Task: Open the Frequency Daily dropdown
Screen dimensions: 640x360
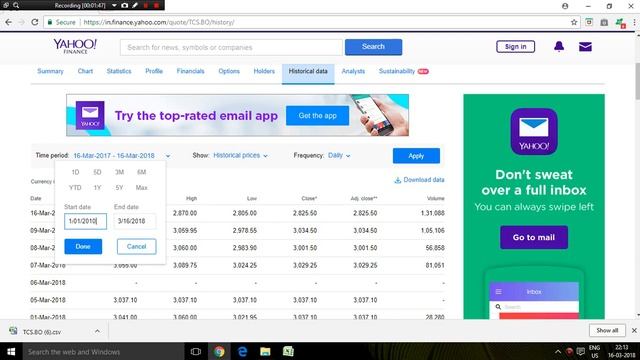Action: pyautogui.click(x=339, y=156)
